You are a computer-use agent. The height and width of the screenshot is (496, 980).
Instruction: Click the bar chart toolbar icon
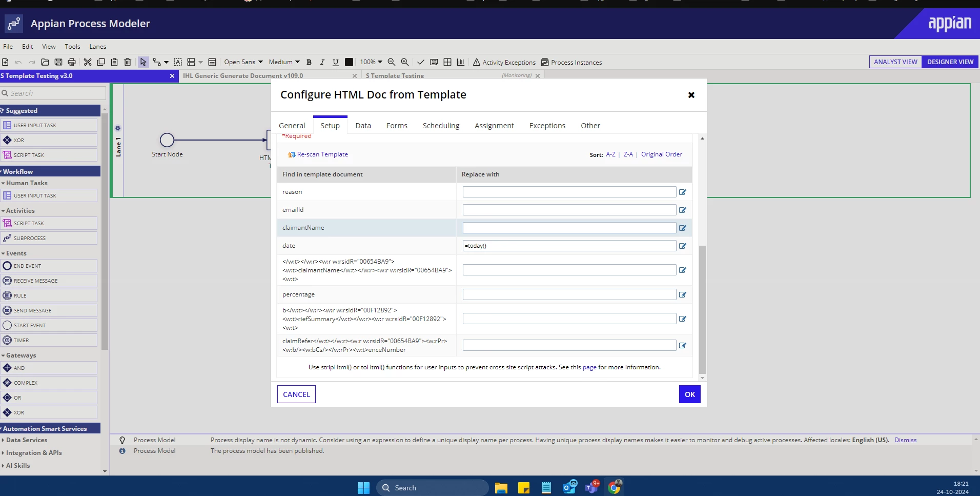click(x=461, y=62)
